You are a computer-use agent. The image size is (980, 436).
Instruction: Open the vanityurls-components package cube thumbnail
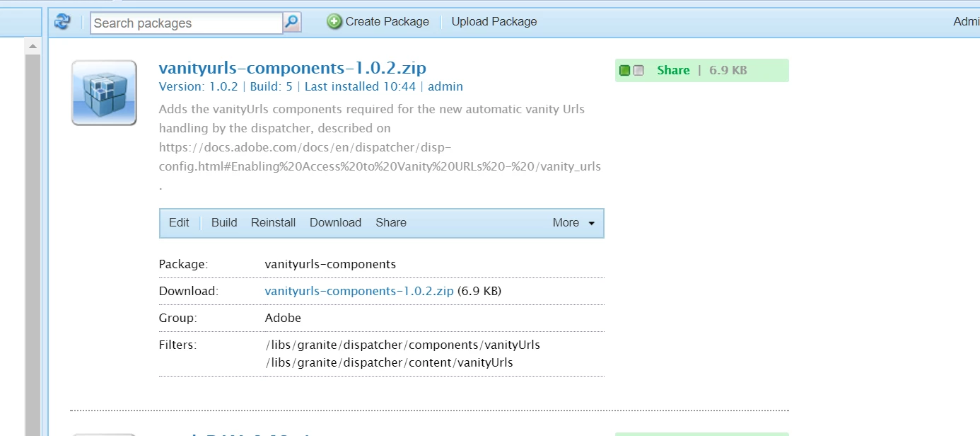tap(104, 93)
